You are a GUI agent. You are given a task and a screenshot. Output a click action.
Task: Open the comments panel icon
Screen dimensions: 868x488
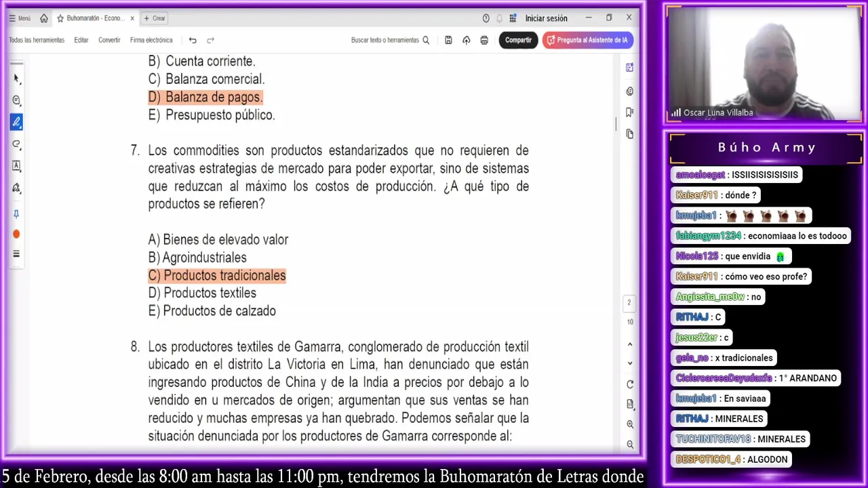[x=630, y=91]
